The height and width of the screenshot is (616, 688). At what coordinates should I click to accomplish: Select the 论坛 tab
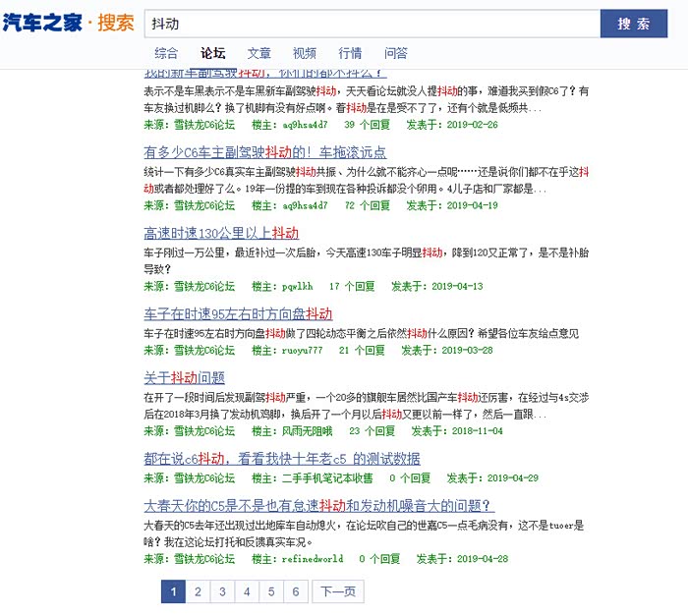[213, 53]
